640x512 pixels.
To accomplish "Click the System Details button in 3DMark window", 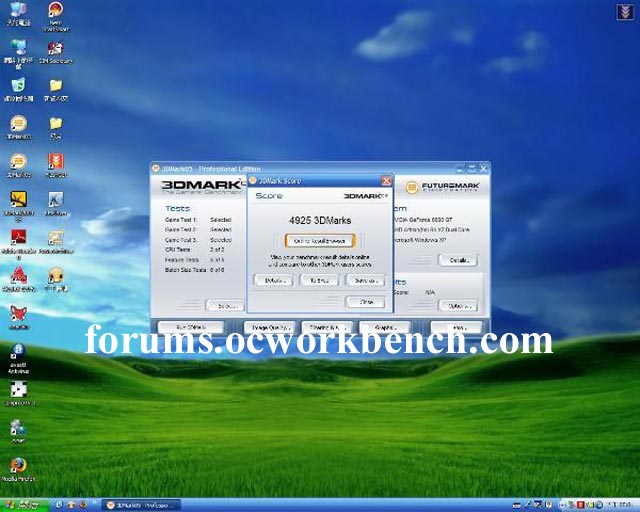I will click(x=458, y=260).
